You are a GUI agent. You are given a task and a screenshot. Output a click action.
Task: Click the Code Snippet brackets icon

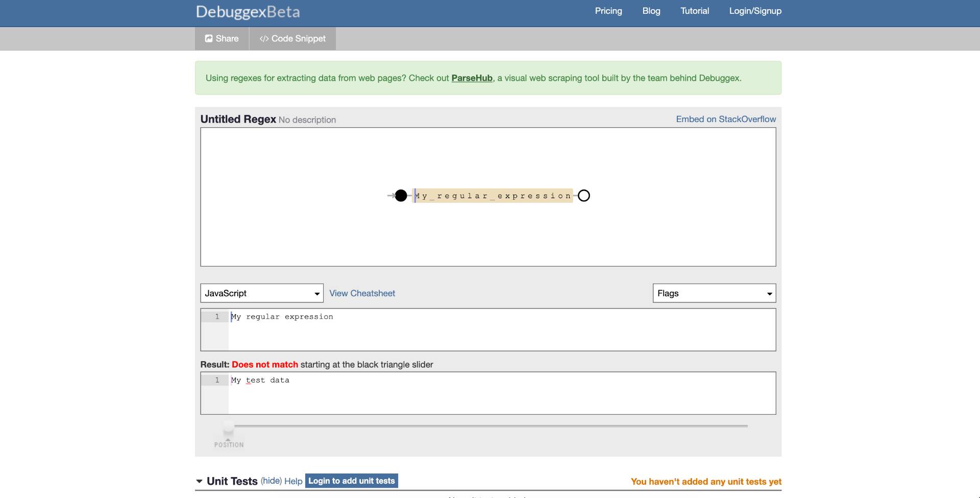point(264,39)
